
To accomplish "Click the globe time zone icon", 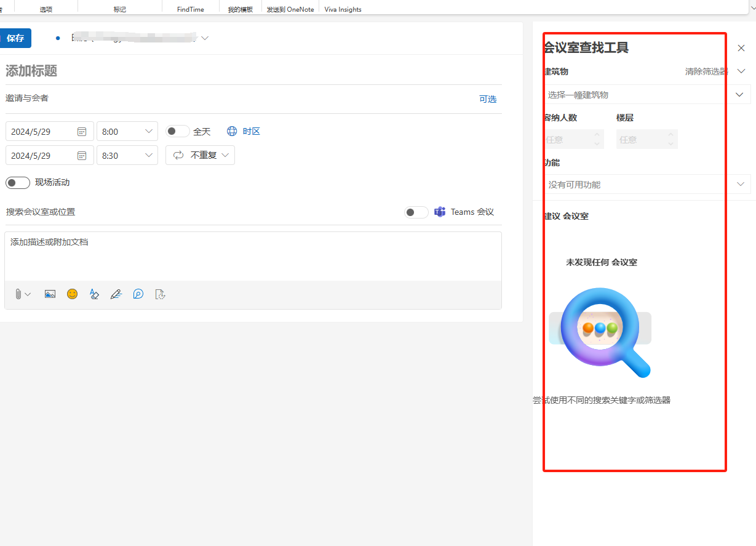I will (x=232, y=131).
